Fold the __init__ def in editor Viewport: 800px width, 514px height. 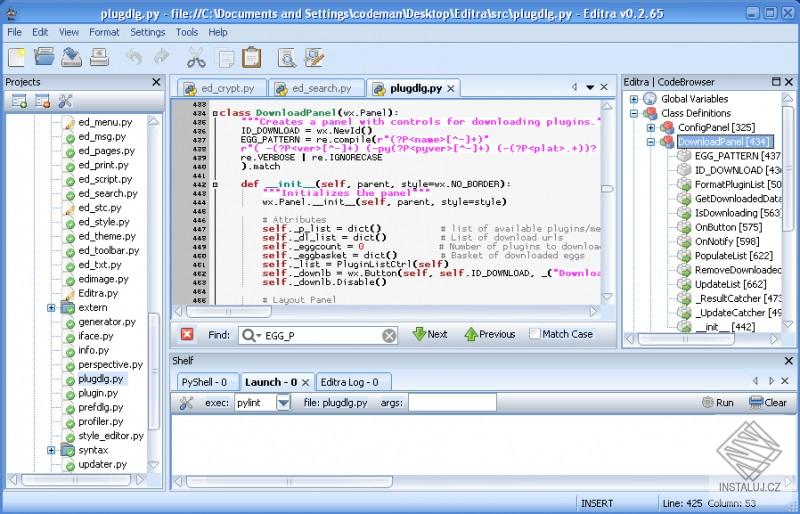pyautogui.click(x=215, y=184)
